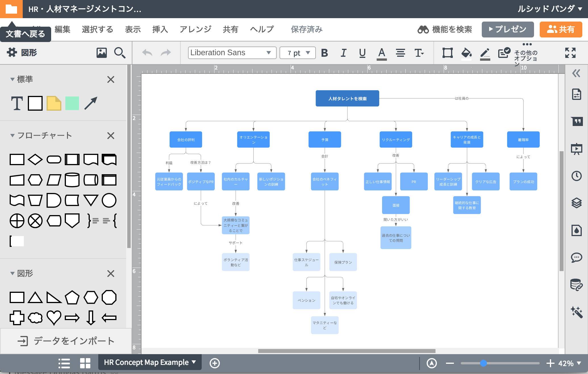Collapse the right dock with double chevron
The height and width of the screenshot is (374, 588).
[576, 73]
